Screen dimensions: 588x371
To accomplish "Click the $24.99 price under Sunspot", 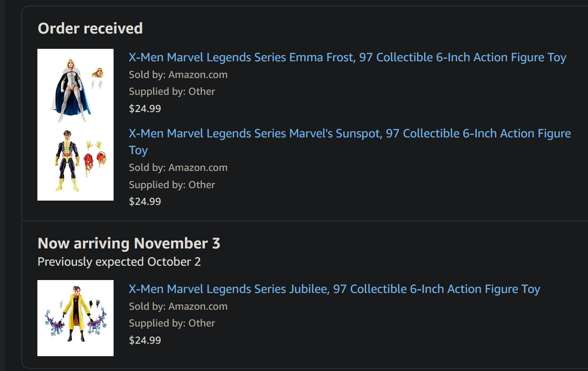I will pyautogui.click(x=145, y=202).
